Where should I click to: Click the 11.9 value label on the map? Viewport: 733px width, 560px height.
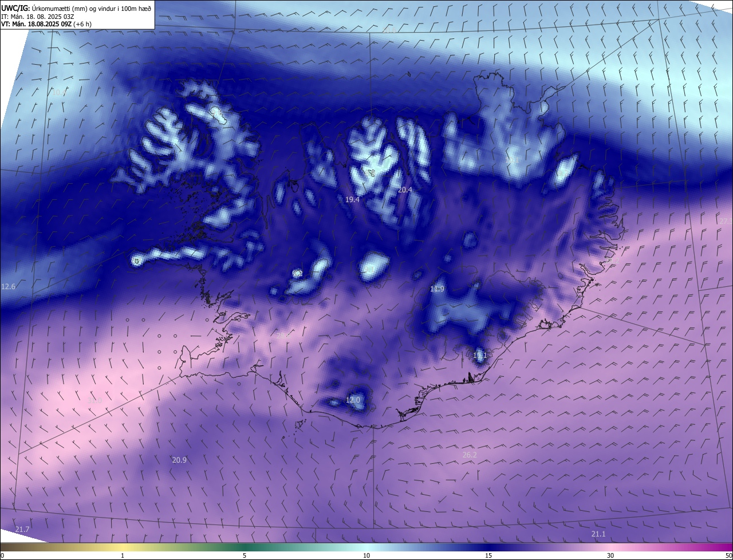click(x=437, y=289)
